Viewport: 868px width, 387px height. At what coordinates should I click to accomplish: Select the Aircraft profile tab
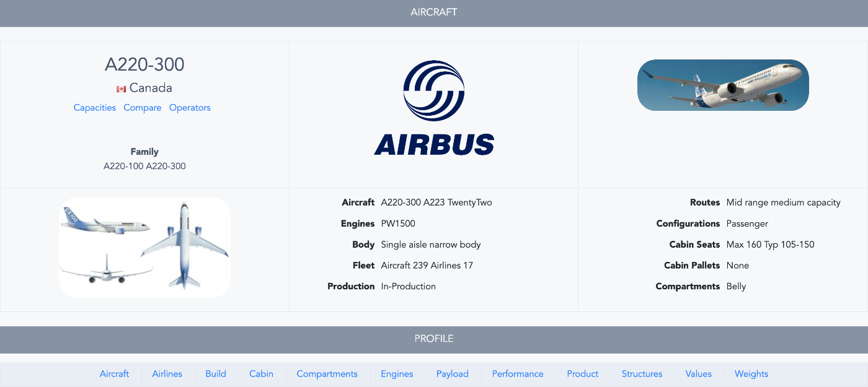coord(114,374)
